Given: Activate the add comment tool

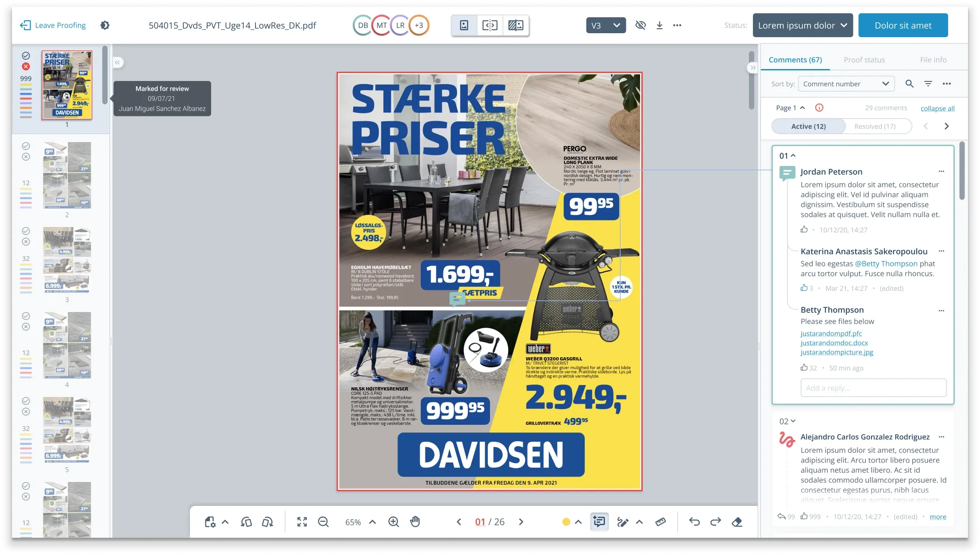Looking at the screenshot, I should 599,522.
